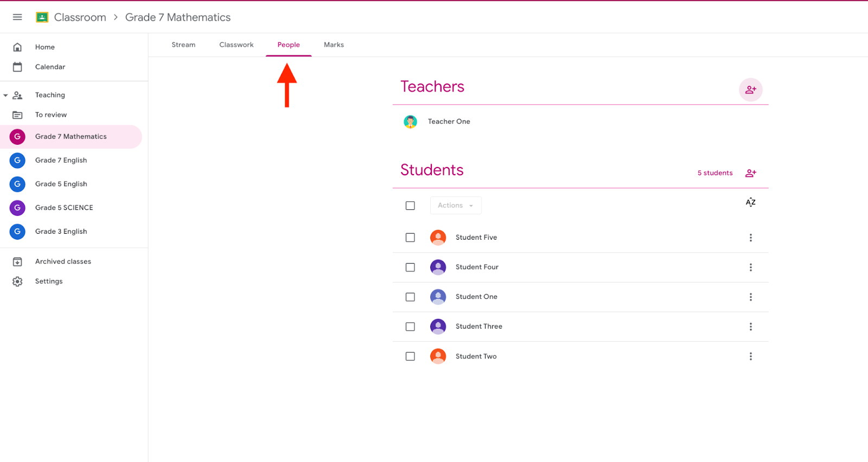Image resolution: width=868 pixels, height=462 pixels.
Task: Click the Classroom breadcrumb link
Action: 80,17
